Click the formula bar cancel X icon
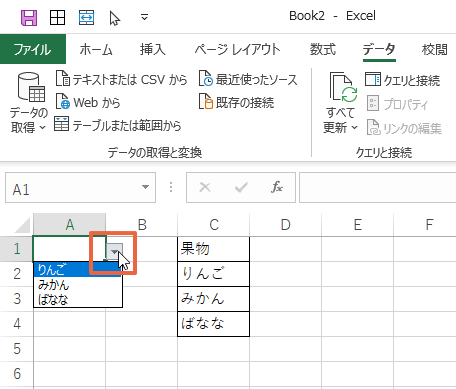 [x=205, y=187]
